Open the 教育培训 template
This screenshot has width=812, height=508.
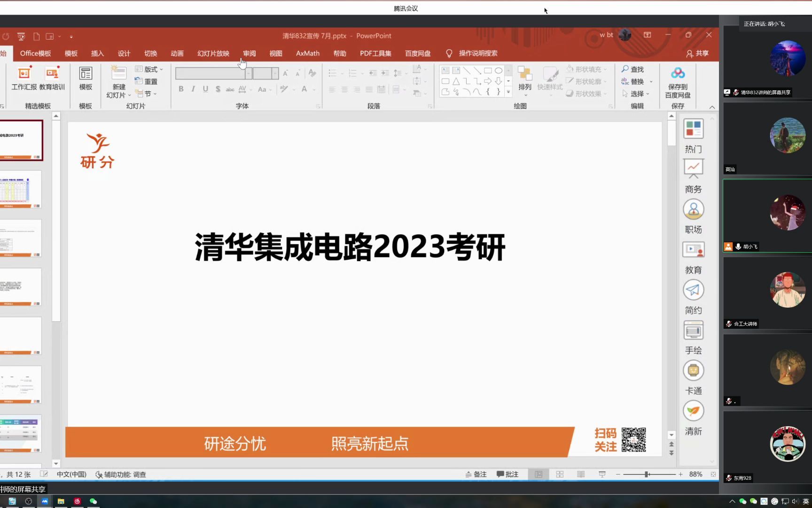tap(52, 78)
